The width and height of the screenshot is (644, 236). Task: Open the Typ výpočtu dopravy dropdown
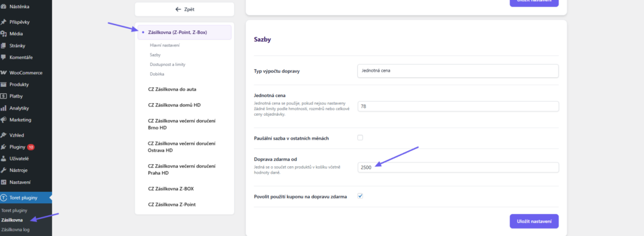click(x=458, y=70)
